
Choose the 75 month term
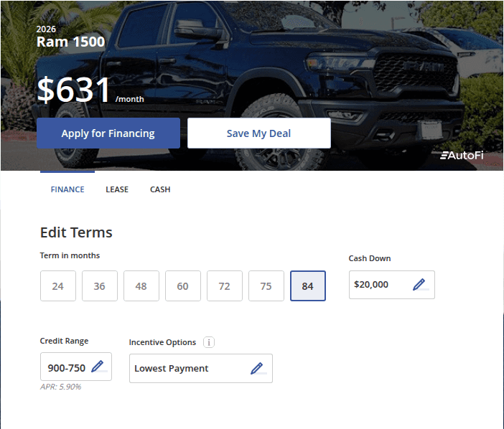click(x=266, y=286)
